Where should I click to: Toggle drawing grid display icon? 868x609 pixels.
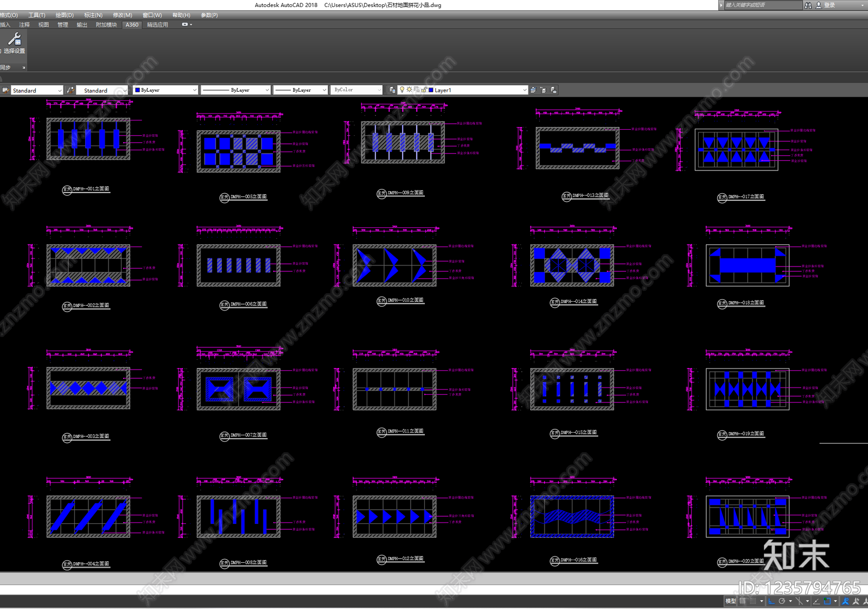tap(743, 601)
